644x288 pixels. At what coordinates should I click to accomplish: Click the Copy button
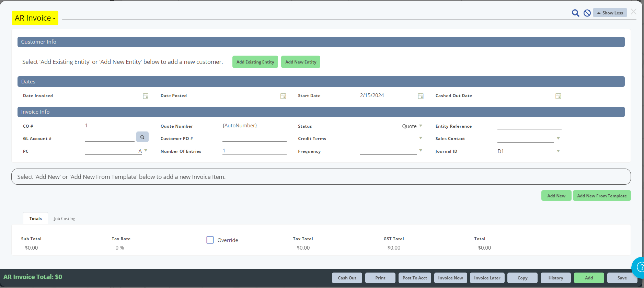pos(522,278)
